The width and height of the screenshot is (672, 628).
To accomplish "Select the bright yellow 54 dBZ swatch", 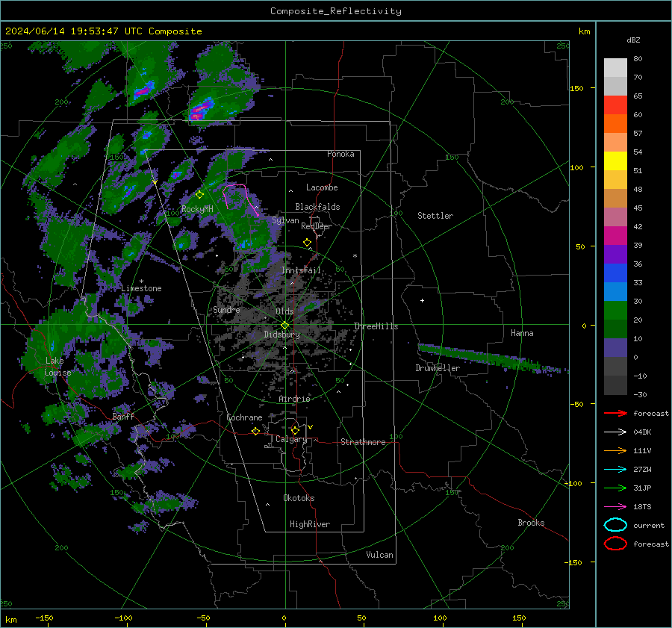I will (615, 161).
